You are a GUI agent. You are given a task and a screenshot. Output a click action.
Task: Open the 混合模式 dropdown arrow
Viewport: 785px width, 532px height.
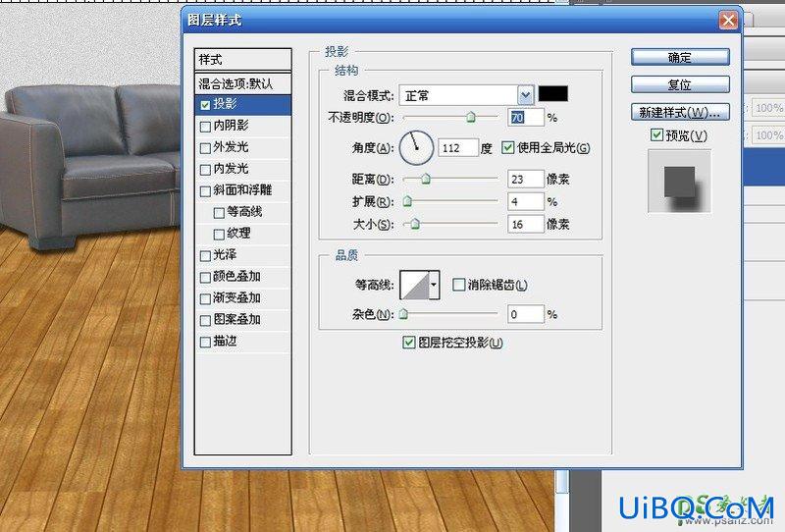[525, 94]
